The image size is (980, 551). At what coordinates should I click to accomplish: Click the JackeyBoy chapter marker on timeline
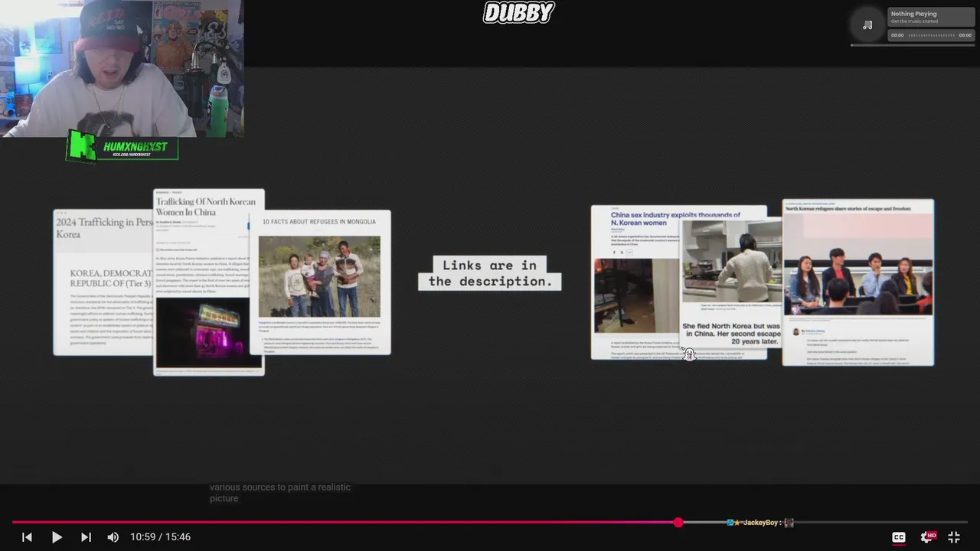[760, 523]
